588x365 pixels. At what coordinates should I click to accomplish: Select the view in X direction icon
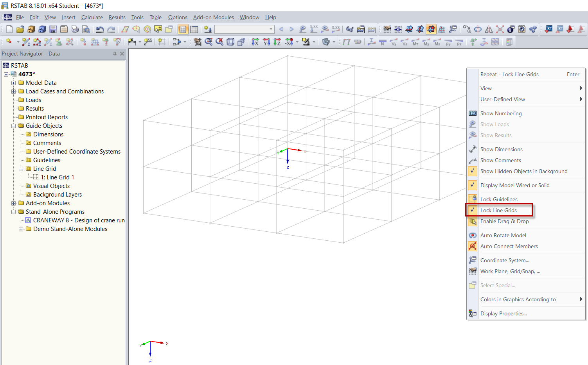pyautogui.click(x=255, y=42)
